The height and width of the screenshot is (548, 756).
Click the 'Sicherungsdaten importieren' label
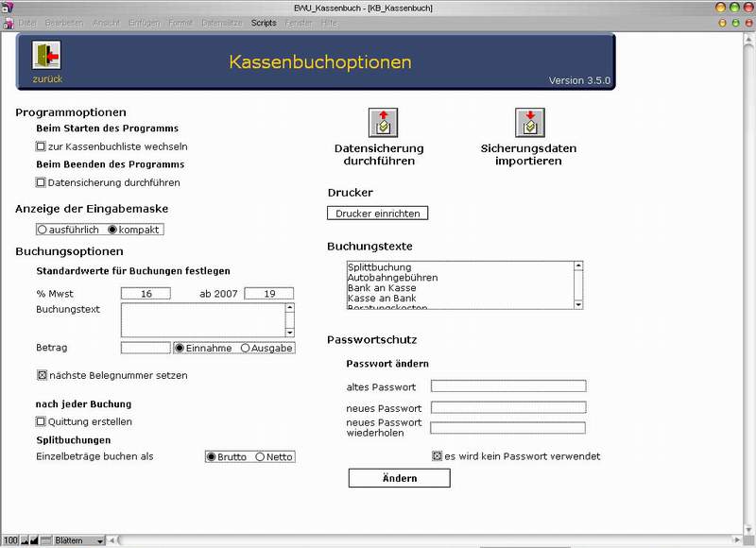[528, 154]
